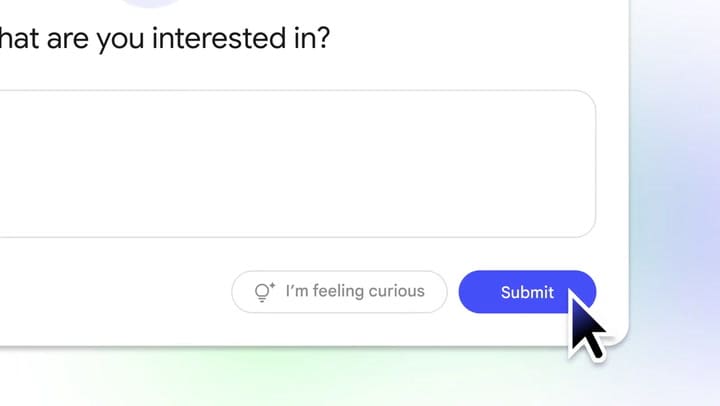
Task: Select the lightbulb icon beside "I'm feeling curious"
Action: tap(264, 292)
